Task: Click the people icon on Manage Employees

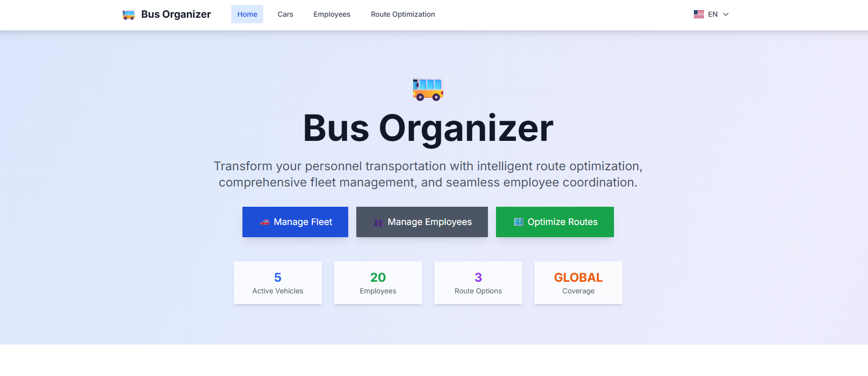Action: (379, 222)
